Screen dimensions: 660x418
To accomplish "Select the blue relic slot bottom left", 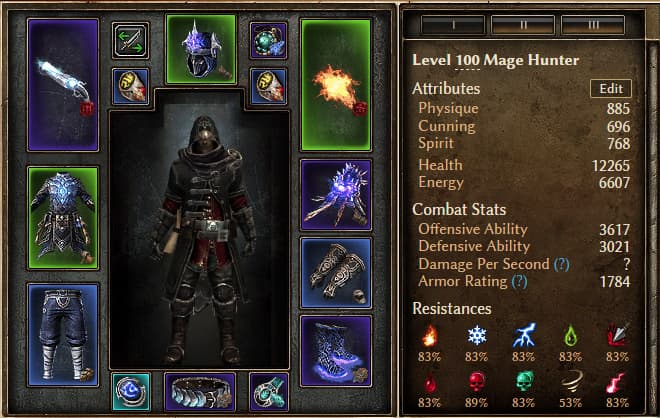I will click(131, 392).
